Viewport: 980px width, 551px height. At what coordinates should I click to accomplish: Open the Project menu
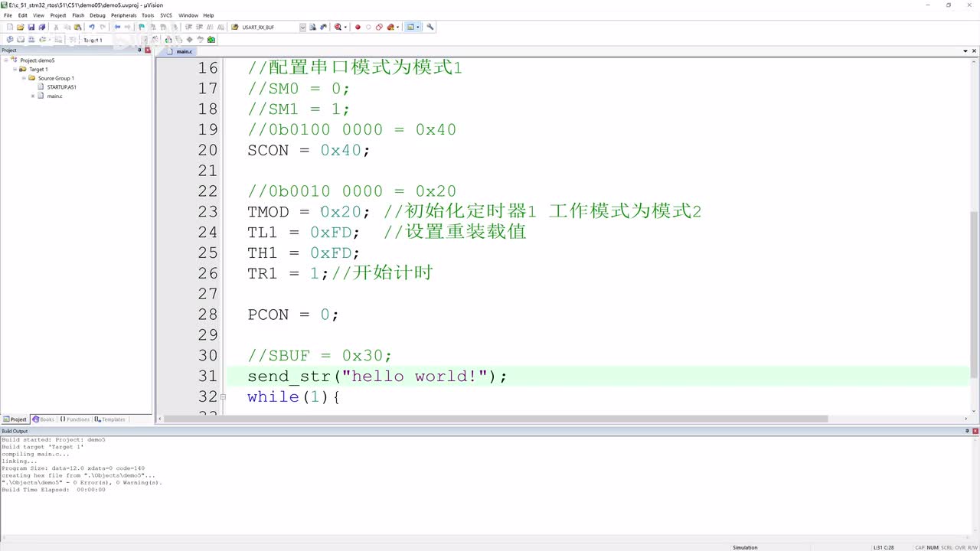58,15
